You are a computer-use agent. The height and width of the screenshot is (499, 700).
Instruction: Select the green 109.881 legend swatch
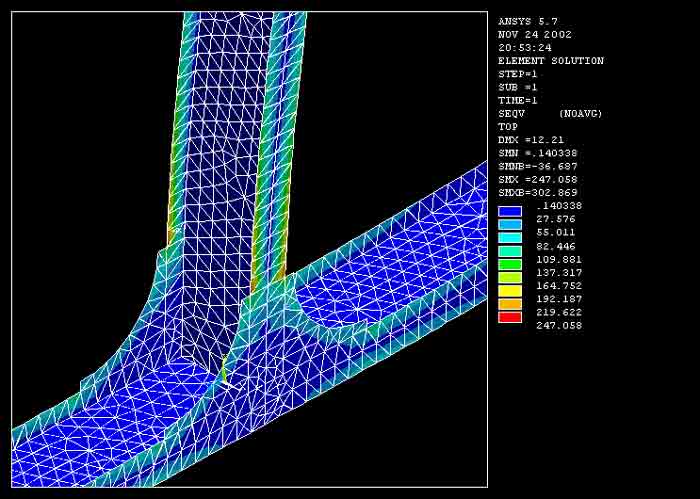(510, 264)
